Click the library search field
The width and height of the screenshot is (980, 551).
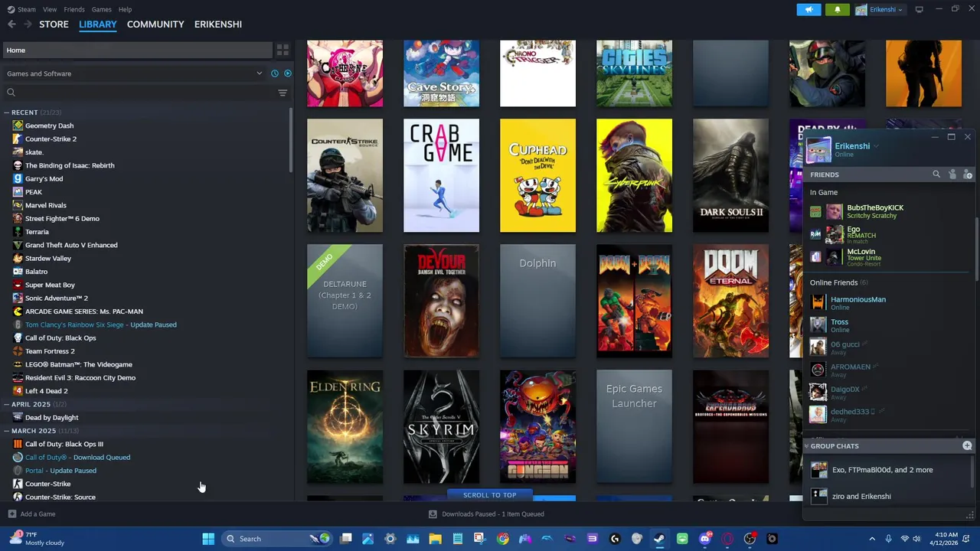139,93
